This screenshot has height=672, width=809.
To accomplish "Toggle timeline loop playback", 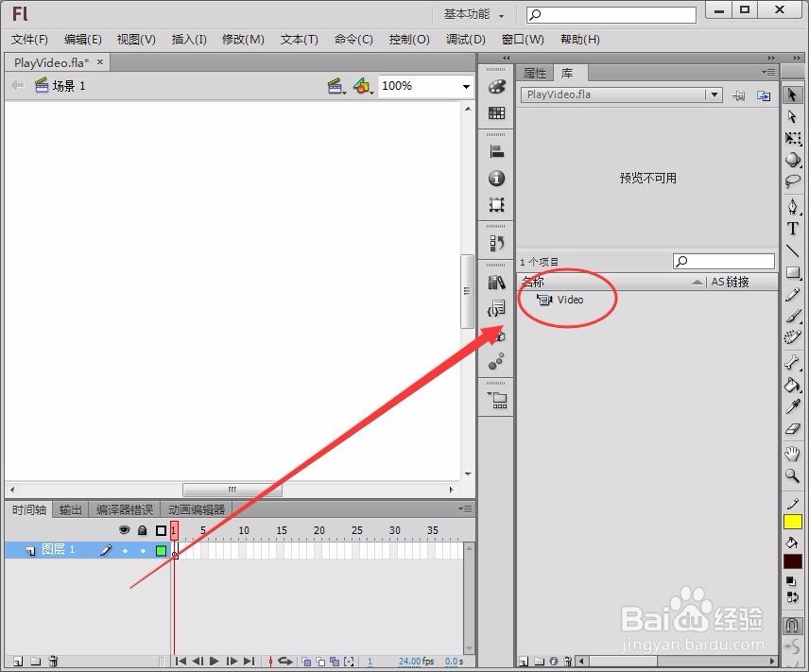I will (285, 662).
